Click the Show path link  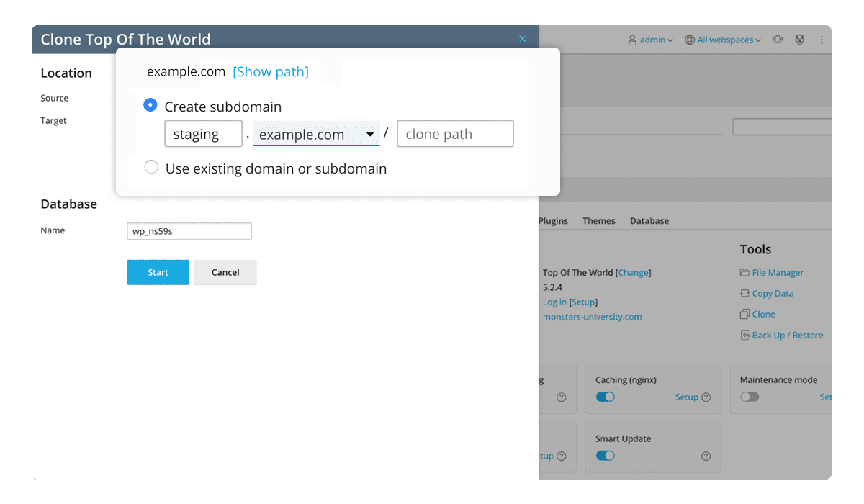pos(271,71)
